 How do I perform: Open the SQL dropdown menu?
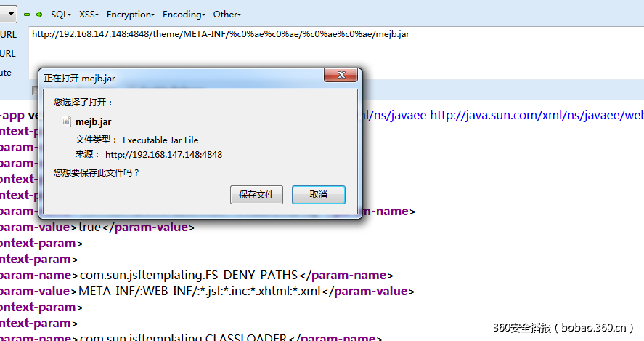pyautogui.click(x=61, y=15)
